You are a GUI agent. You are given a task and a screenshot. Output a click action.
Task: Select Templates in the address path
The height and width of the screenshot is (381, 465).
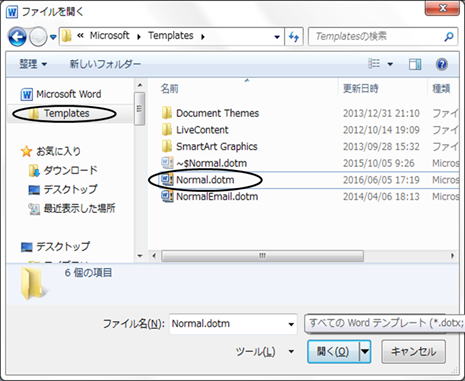pyautogui.click(x=171, y=36)
